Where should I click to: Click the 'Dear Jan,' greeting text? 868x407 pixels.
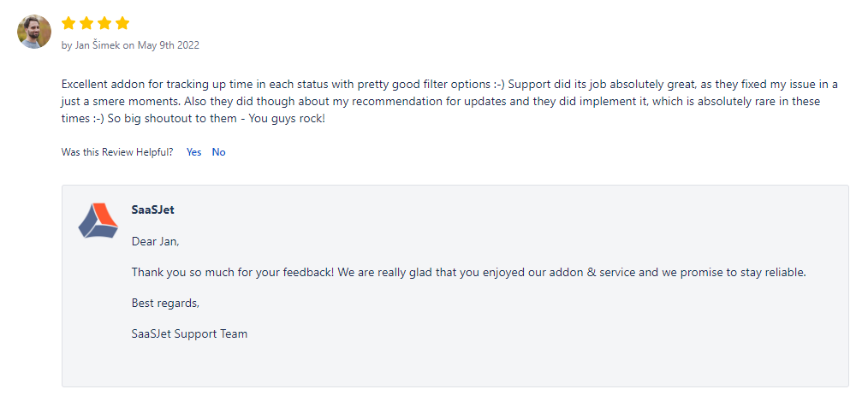156,242
